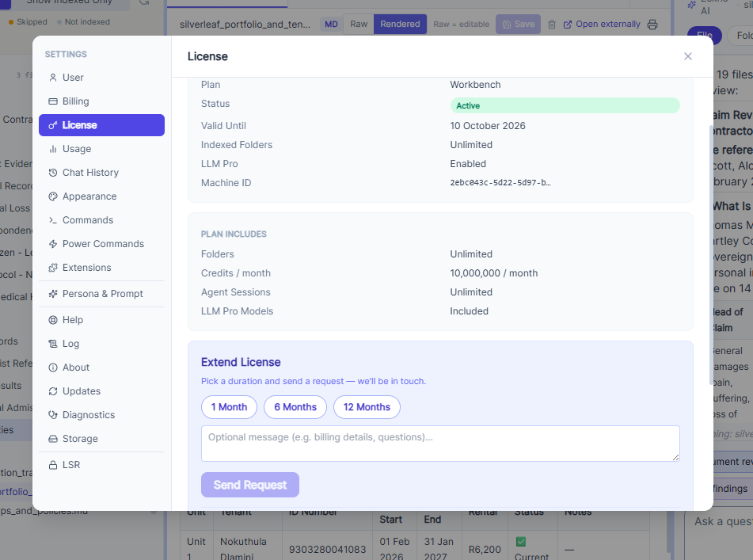
Task: Click the trash delete icon in editor toolbar
Action: (x=552, y=25)
